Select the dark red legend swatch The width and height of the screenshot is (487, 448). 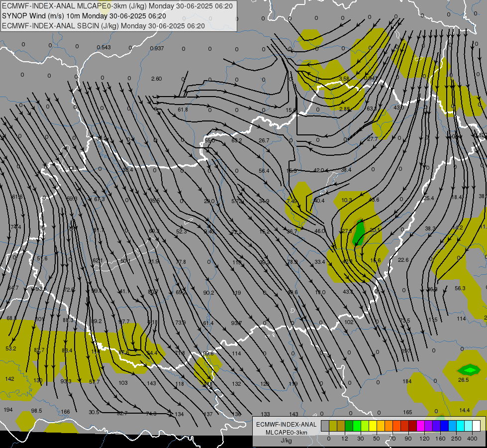(x=413, y=426)
